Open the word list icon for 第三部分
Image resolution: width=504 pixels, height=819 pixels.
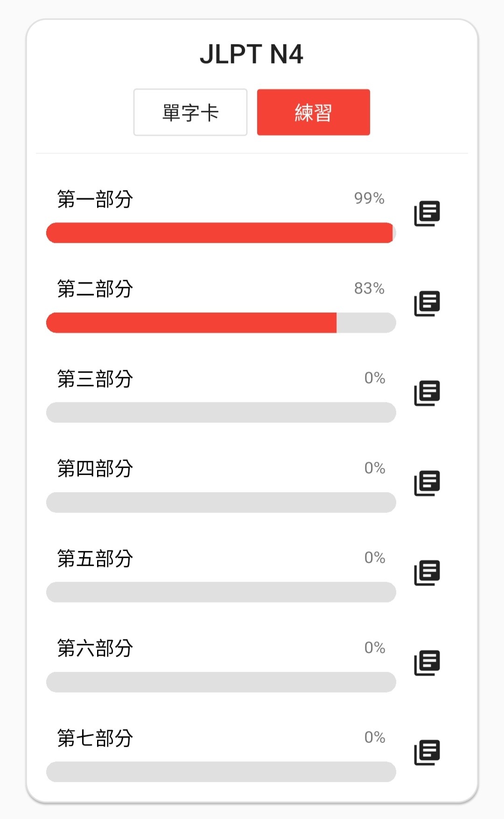(427, 393)
